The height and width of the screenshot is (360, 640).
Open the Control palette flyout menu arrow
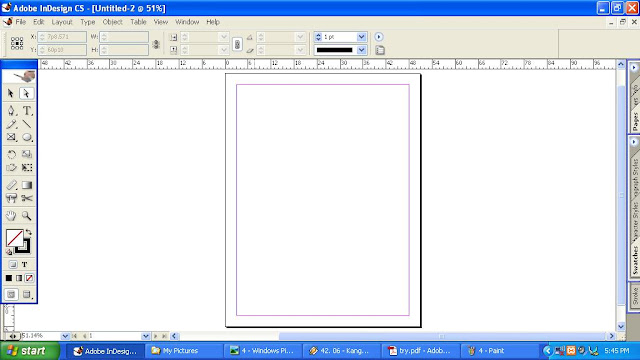(x=379, y=37)
